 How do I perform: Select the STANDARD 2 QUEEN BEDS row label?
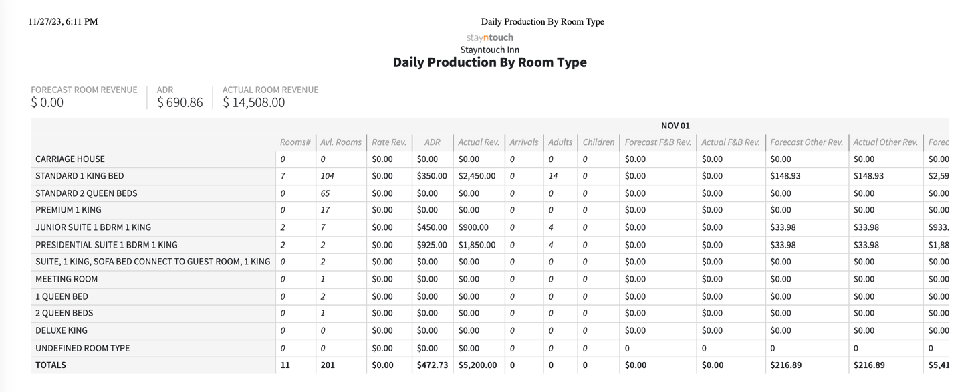(86, 193)
